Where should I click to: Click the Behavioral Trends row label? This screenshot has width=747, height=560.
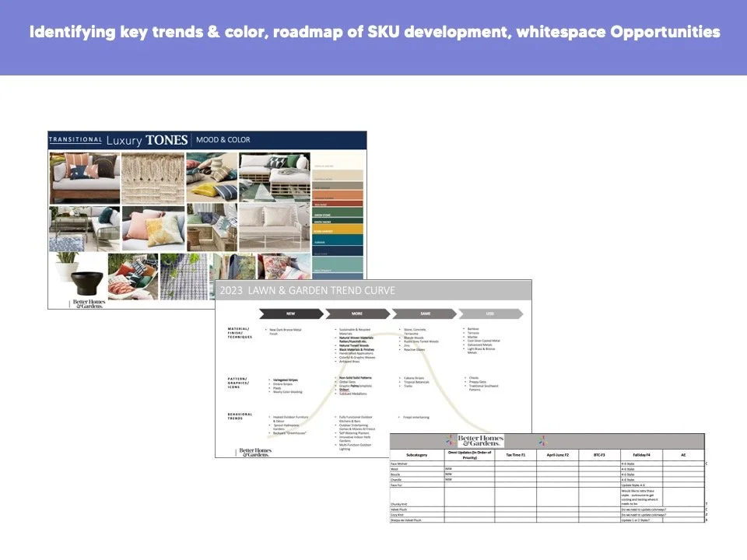240,416
